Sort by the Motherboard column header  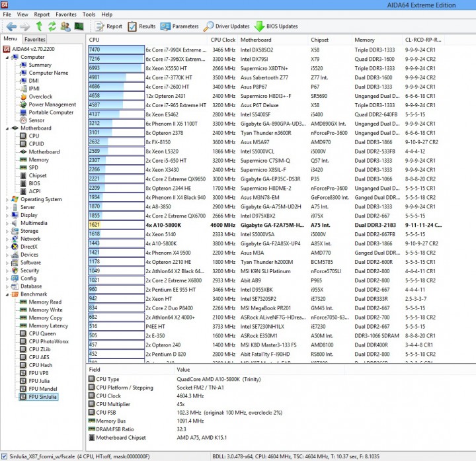point(273,40)
